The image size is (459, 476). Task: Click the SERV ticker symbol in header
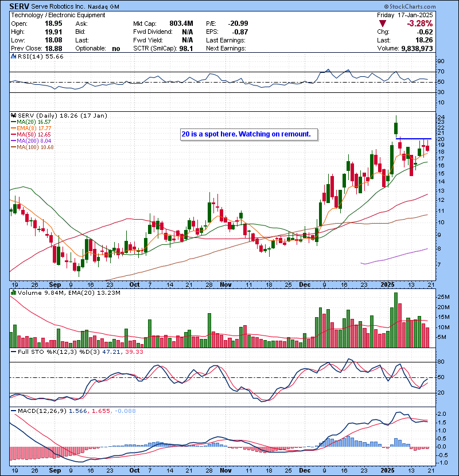[x=20, y=6]
